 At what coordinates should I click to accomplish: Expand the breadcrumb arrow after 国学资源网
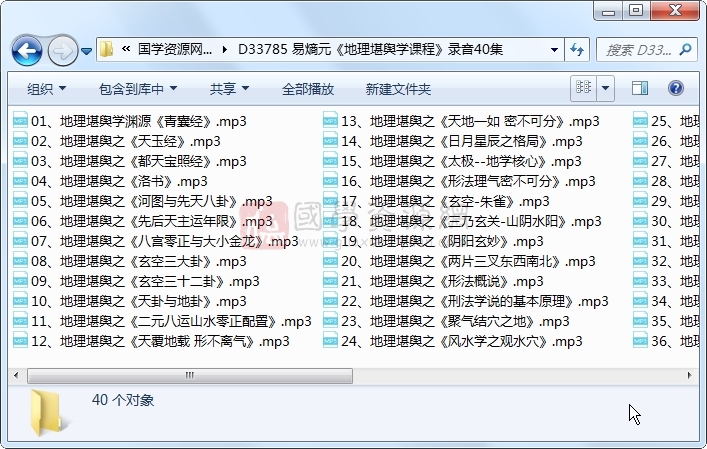pos(225,49)
